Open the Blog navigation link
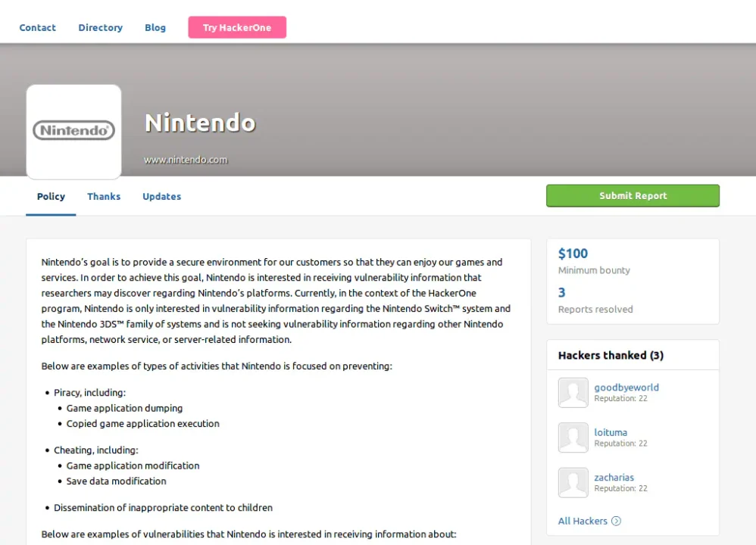Screen dimensions: 756x545 click(x=155, y=28)
